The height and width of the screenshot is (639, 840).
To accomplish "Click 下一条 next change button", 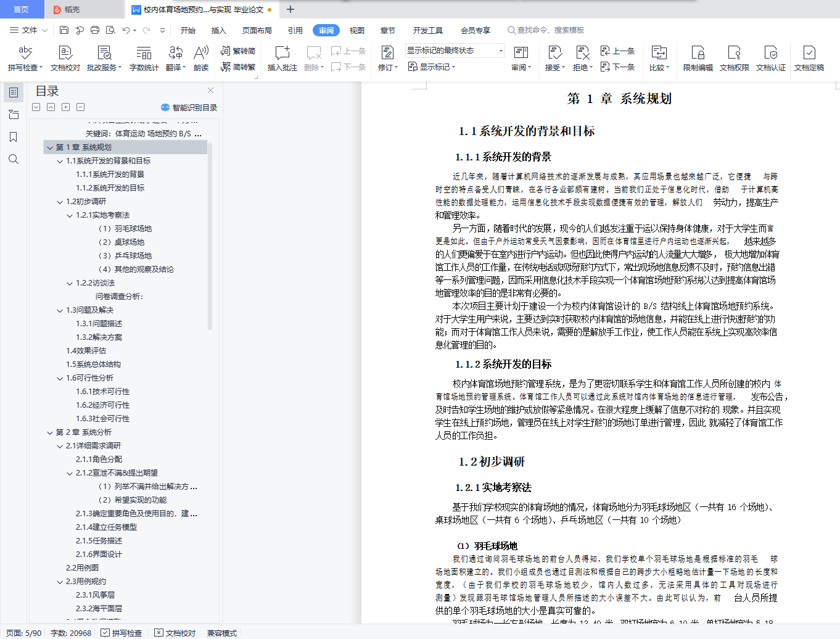I will (x=617, y=67).
